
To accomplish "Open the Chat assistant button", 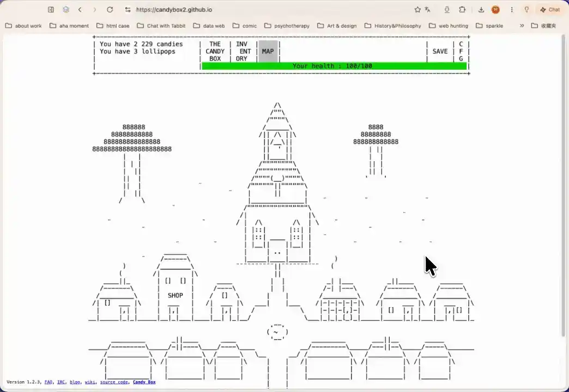I will pos(550,10).
